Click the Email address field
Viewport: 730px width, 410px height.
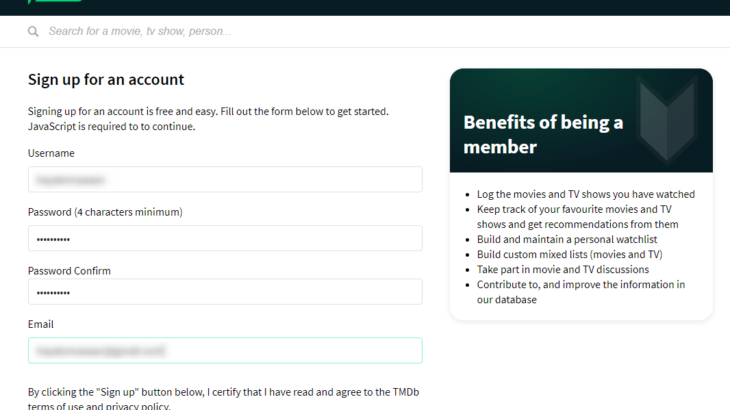coord(225,351)
